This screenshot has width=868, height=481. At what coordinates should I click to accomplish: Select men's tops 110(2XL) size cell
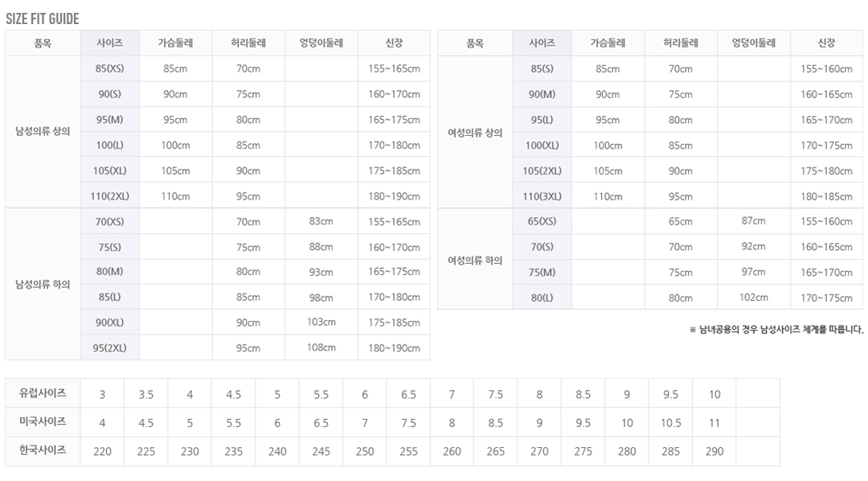coord(109,196)
